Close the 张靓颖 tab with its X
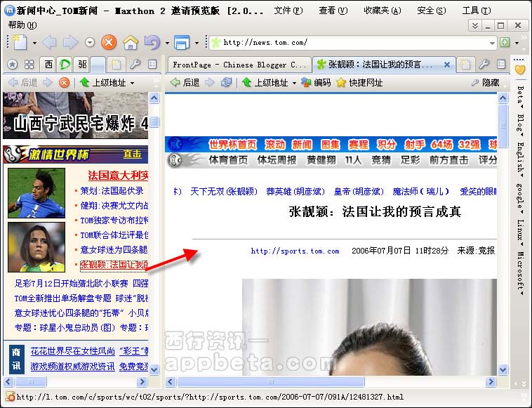 click(447, 65)
